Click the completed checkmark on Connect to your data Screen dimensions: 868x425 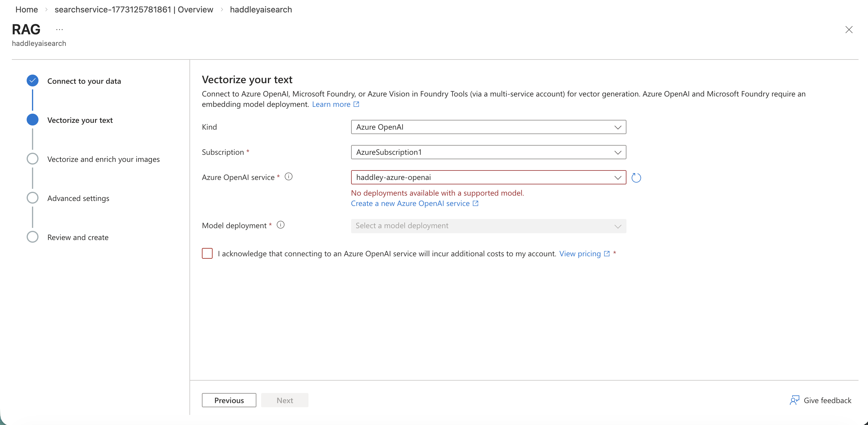[32, 81]
